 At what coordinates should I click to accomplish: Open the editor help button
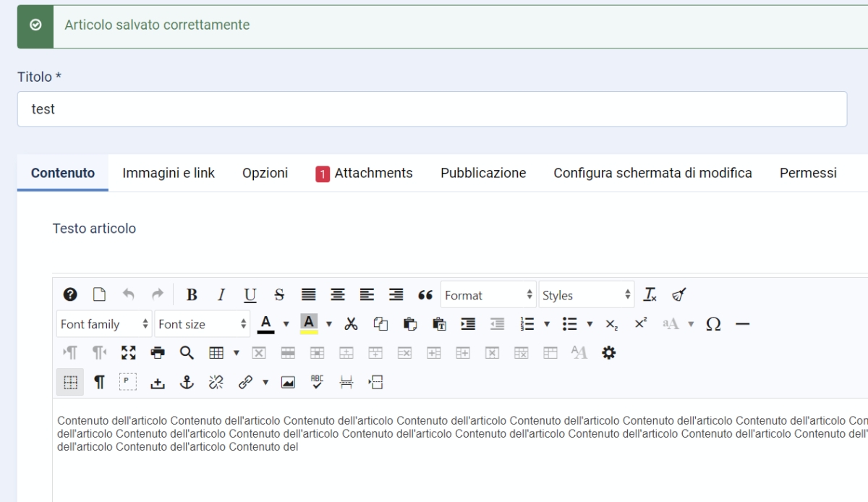[70, 295]
